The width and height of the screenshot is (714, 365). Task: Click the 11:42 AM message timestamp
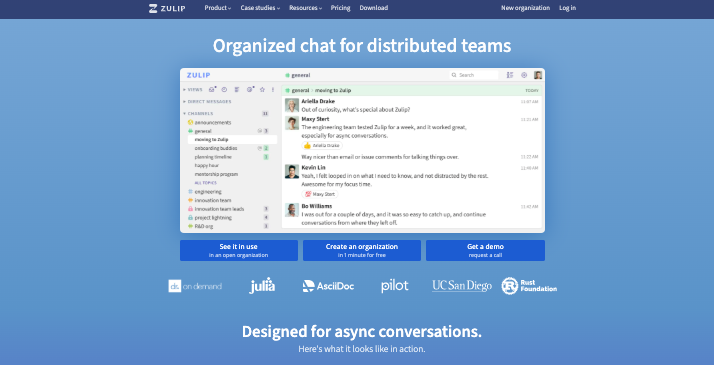tap(529, 207)
